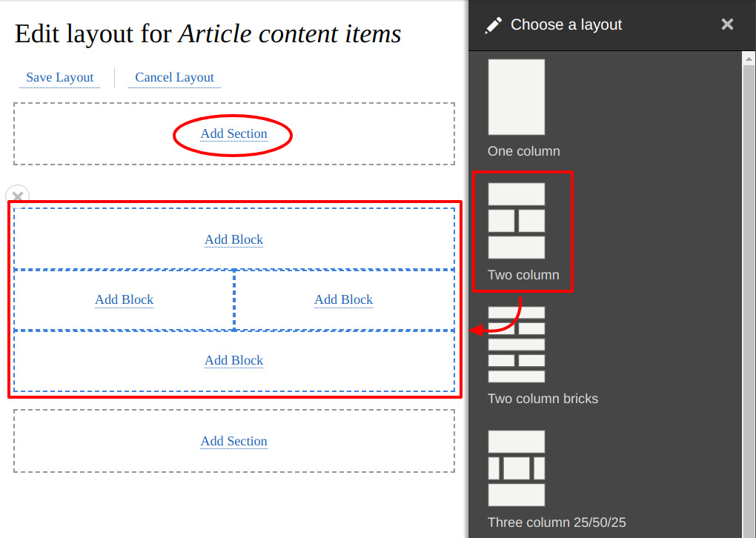Click the circled Add Section link at the top
Screen dimensions: 756x538
[x=233, y=133]
